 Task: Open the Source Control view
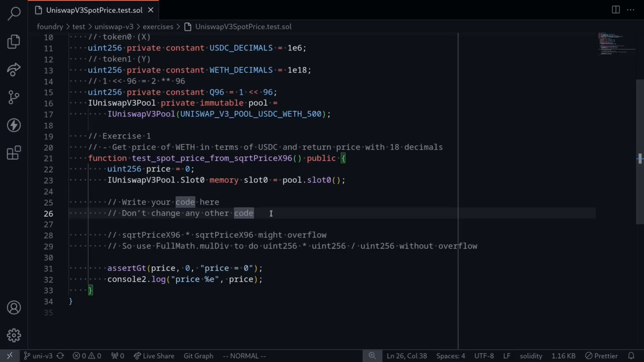pos(14,98)
